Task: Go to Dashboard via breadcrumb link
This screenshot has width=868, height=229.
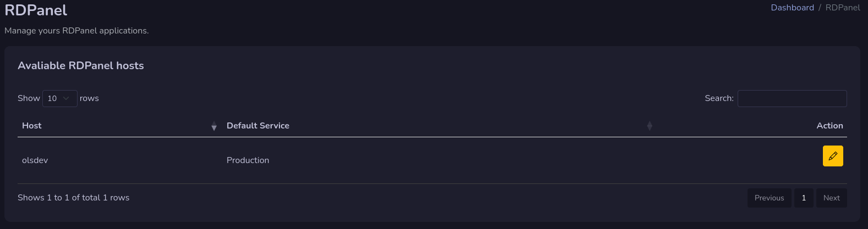Action: click(x=792, y=8)
